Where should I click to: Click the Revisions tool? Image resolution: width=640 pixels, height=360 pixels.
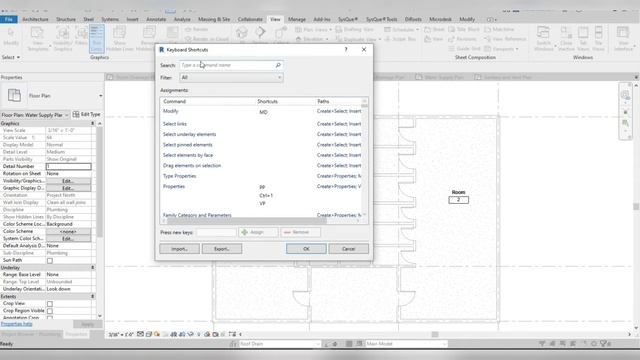(x=462, y=39)
